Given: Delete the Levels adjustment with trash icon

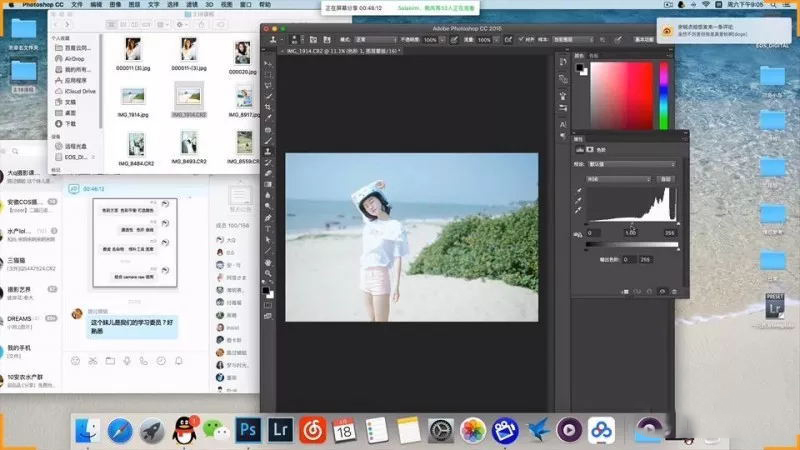Looking at the screenshot, I should [x=674, y=291].
